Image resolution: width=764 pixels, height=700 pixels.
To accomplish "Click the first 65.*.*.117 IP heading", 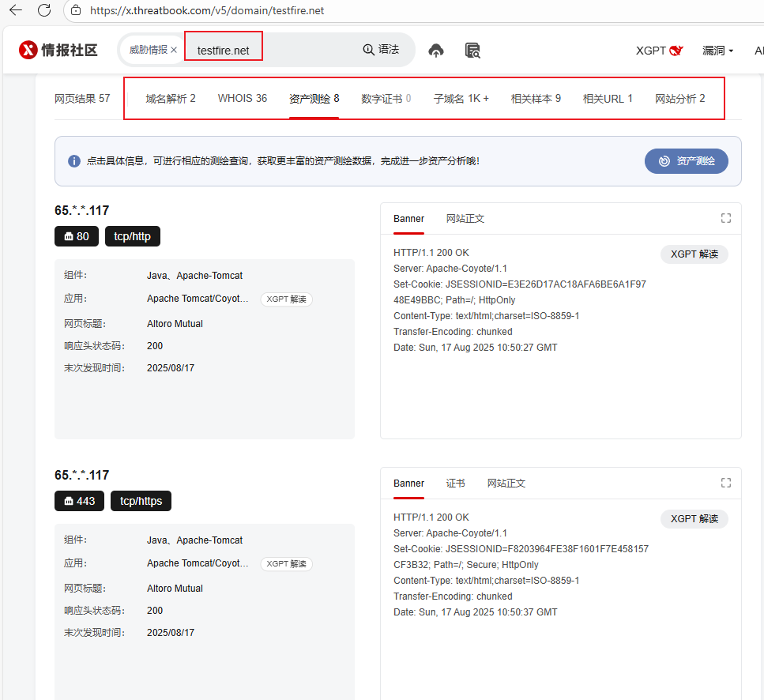I will pos(82,210).
